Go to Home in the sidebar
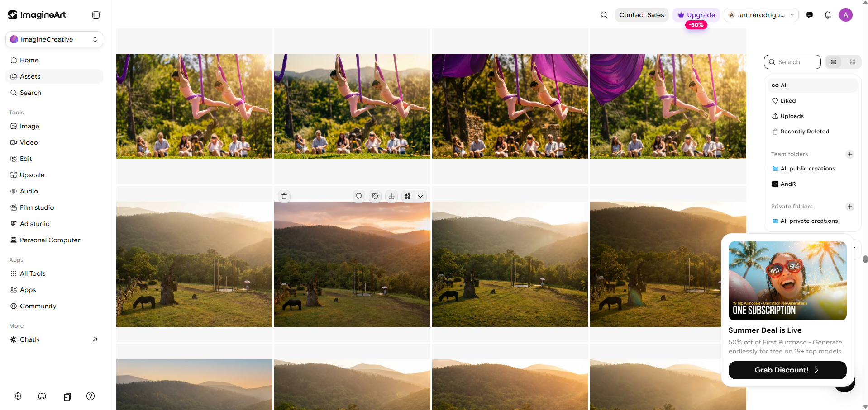This screenshot has width=868, height=410. click(x=54, y=60)
